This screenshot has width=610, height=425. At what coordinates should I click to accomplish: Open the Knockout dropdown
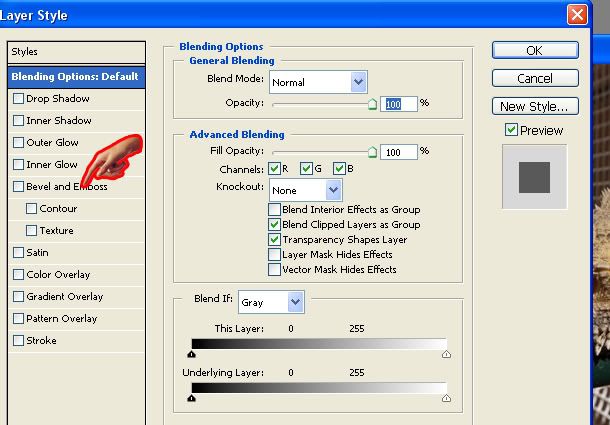click(x=306, y=190)
